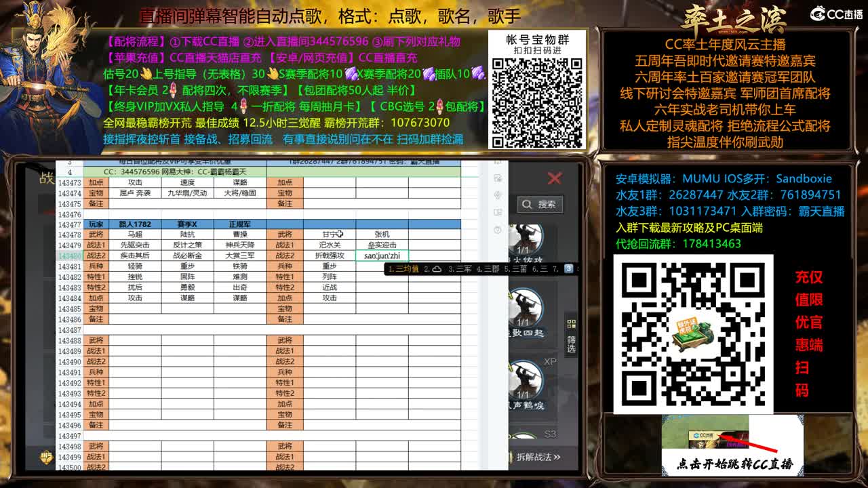This screenshot has height=488, width=868.
Task: Select row header 143477
Action: tap(70, 224)
